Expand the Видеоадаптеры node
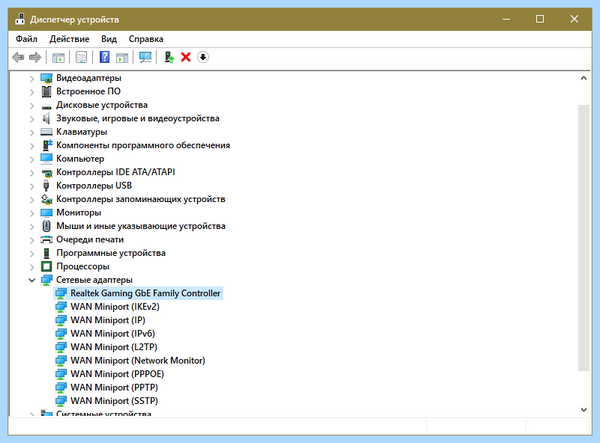600x443 pixels. [32, 78]
